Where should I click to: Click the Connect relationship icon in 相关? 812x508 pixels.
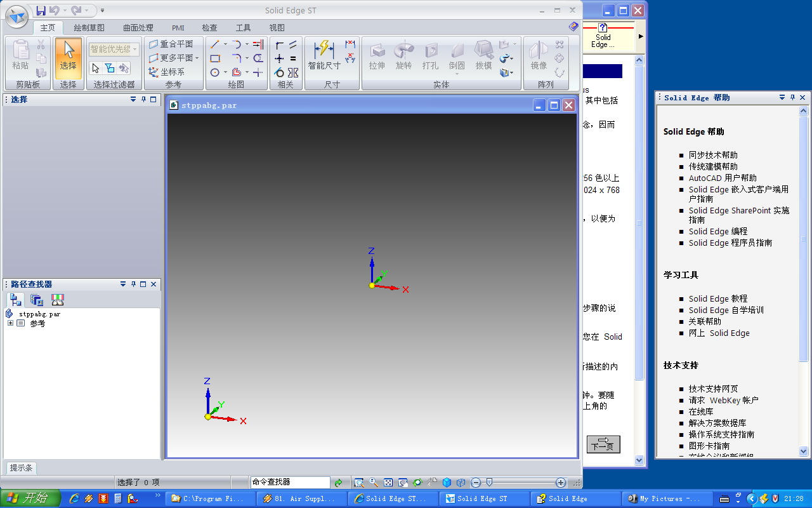279,44
